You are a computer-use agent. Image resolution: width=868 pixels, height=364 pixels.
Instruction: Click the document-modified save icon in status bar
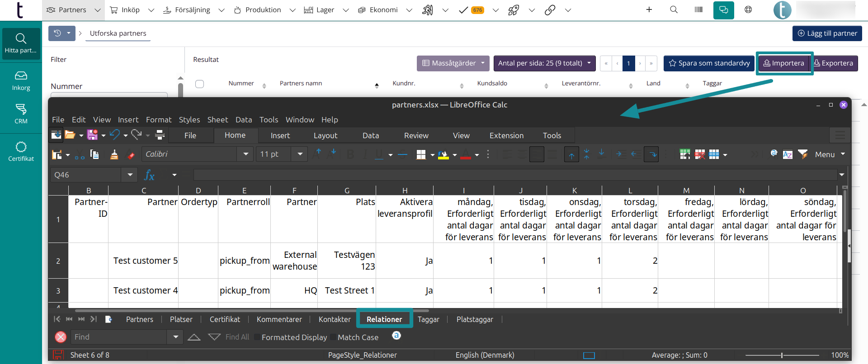[58, 355]
